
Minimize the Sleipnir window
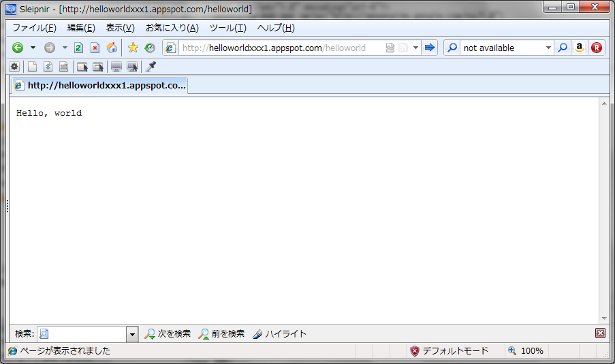[552, 7]
